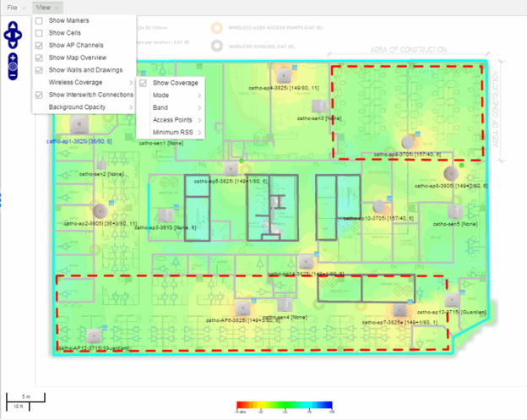Open the File menu
The width and height of the screenshot is (527, 420).
click(15, 7)
